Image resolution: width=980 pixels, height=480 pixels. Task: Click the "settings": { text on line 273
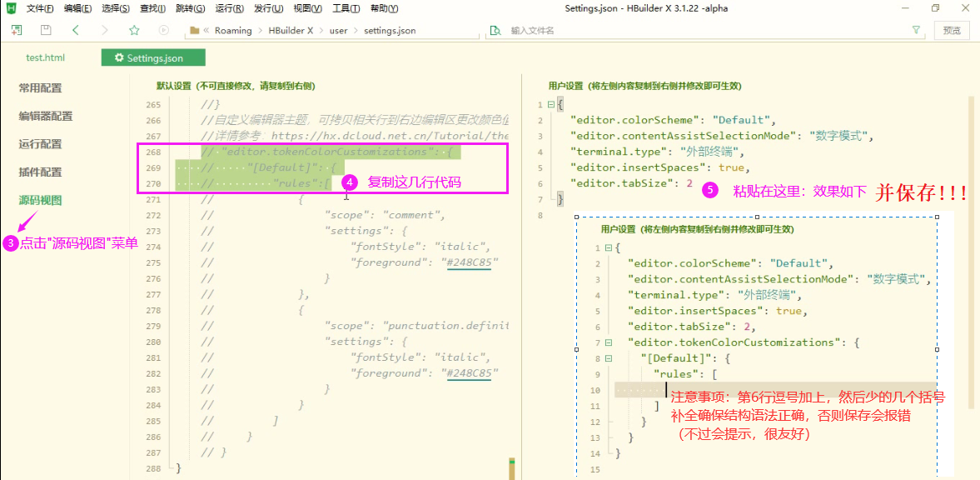[x=366, y=231]
